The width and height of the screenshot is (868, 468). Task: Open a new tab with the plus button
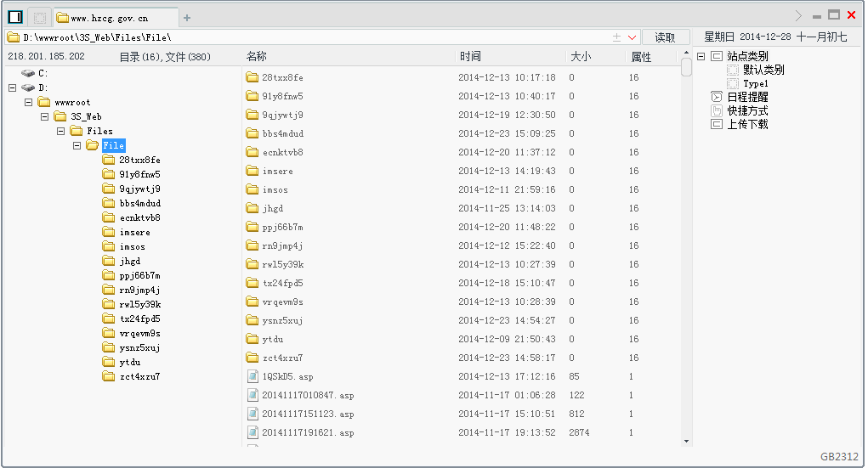[x=187, y=18]
